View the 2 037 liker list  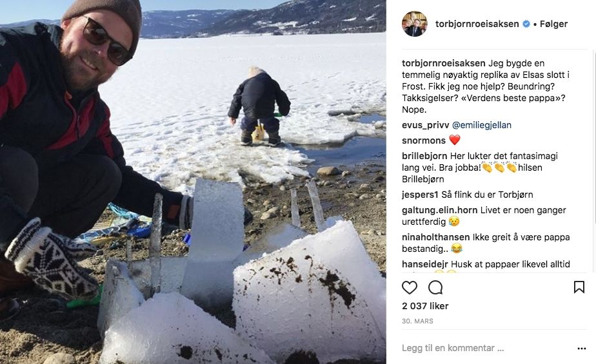coord(425,306)
